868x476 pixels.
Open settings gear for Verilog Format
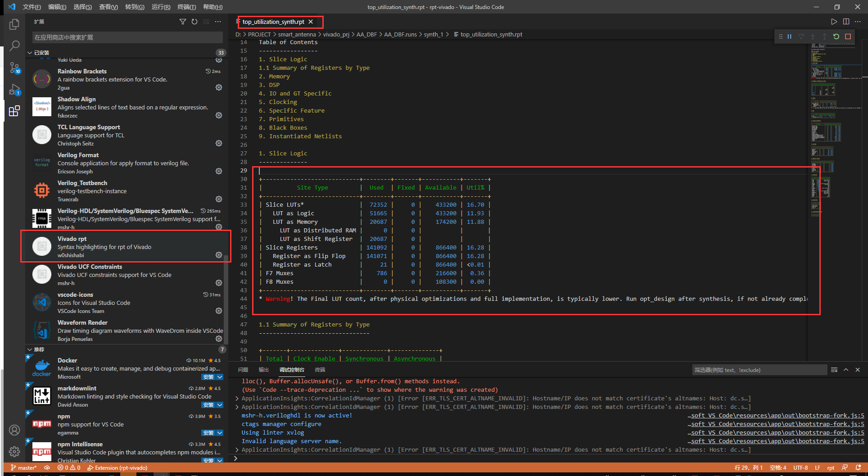point(219,171)
